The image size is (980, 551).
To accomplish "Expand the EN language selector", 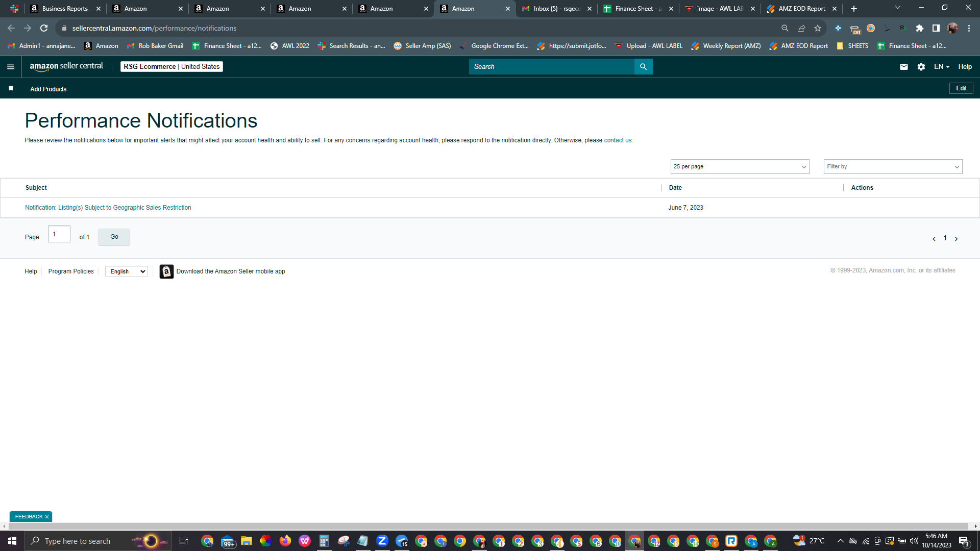I will point(942,67).
